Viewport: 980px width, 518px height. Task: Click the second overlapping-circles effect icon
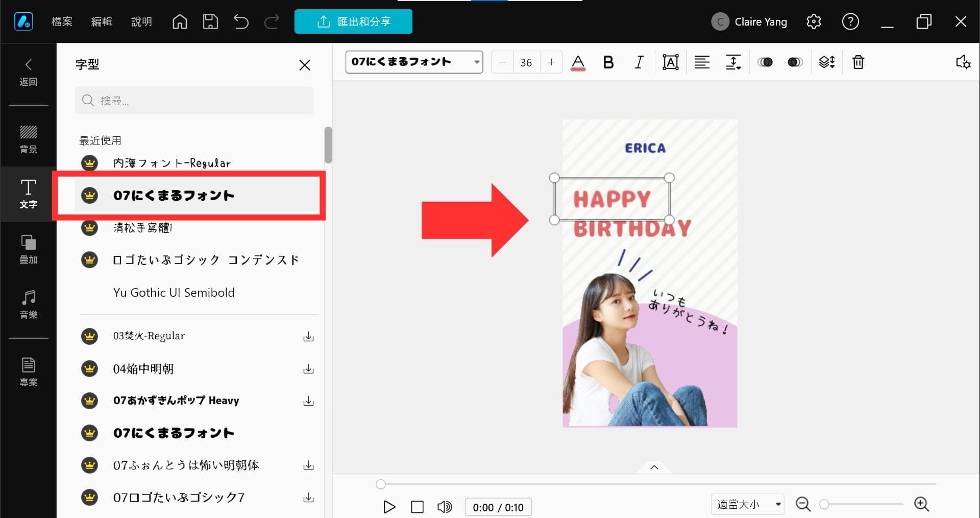tap(795, 62)
